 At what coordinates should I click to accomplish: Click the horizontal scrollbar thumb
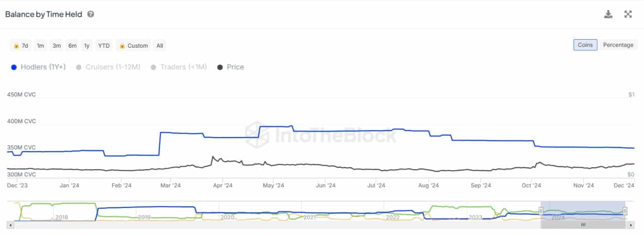click(x=584, y=225)
